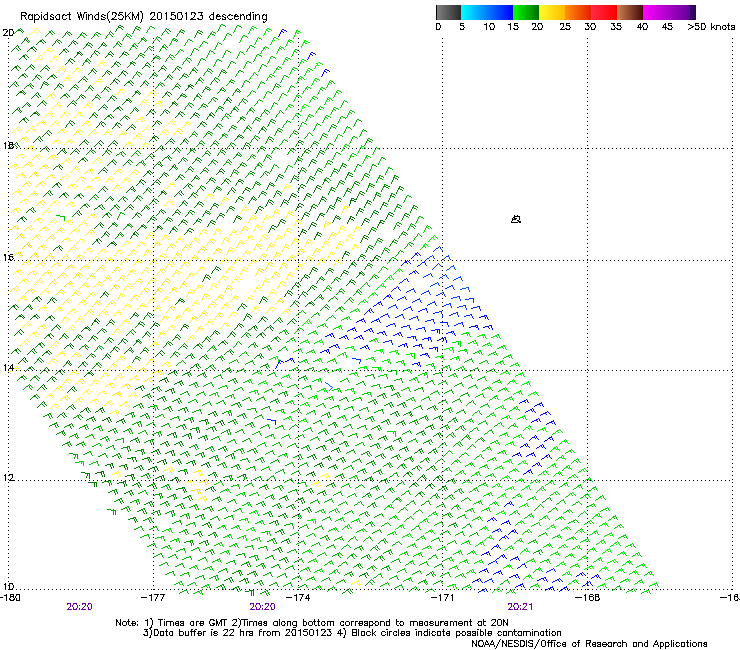This screenshot has width=740, height=650.
Task: Pick the yellow 20-25 knots legend color
Action: (552, 12)
